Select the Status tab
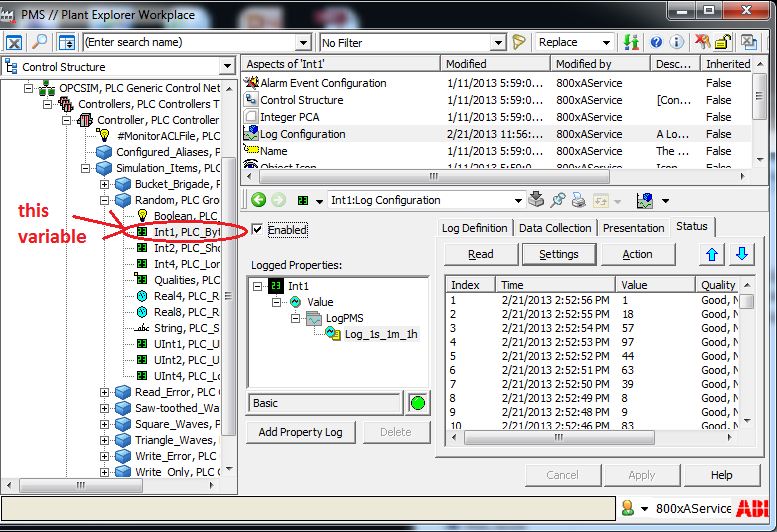777x532 pixels. [692, 226]
